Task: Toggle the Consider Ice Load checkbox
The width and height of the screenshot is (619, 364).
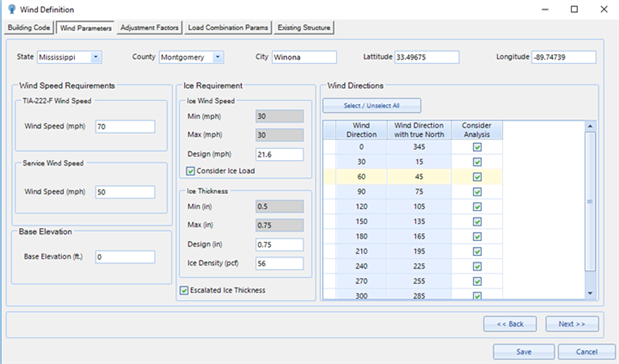Action: tap(190, 171)
